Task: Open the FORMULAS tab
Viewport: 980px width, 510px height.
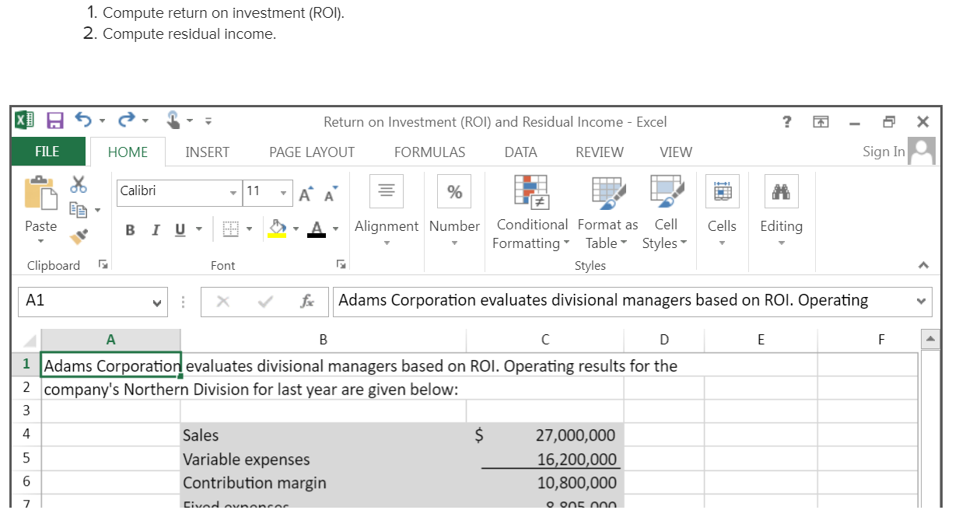Action: (x=429, y=152)
